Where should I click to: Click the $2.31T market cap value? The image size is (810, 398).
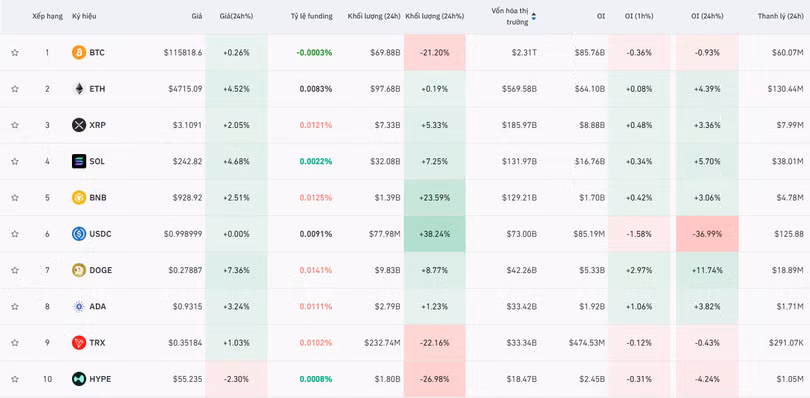coord(524,53)
